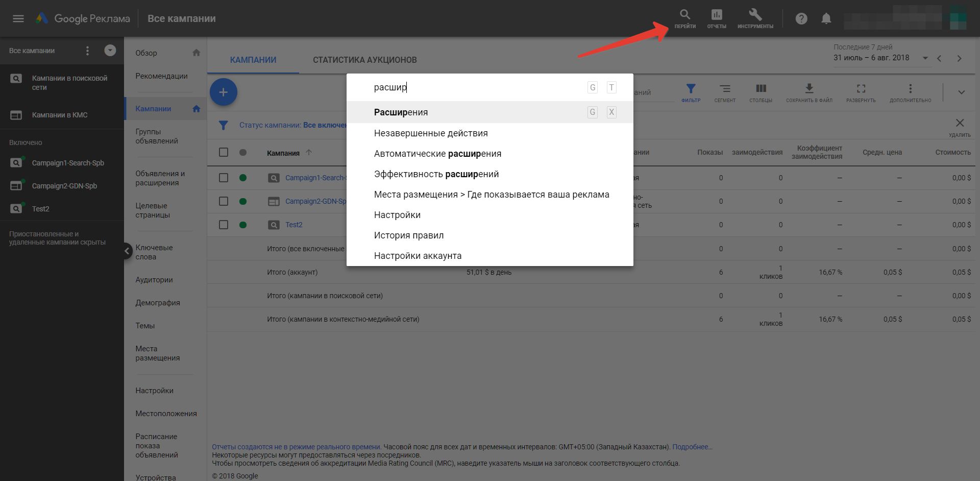This screenshot has height=481, width=980.
Task: Sort by the Кампания column header
Action: 283,153
